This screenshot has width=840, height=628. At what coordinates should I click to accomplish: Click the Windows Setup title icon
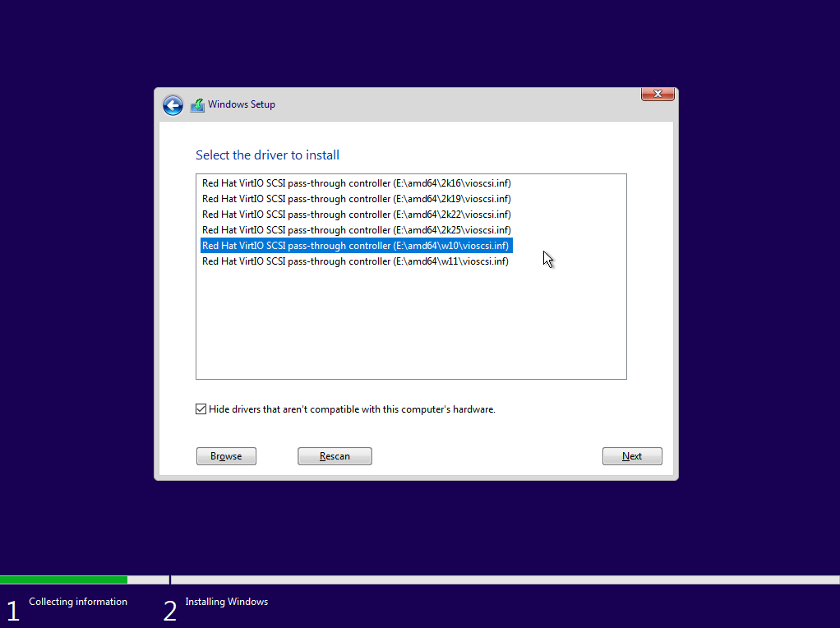198,105
